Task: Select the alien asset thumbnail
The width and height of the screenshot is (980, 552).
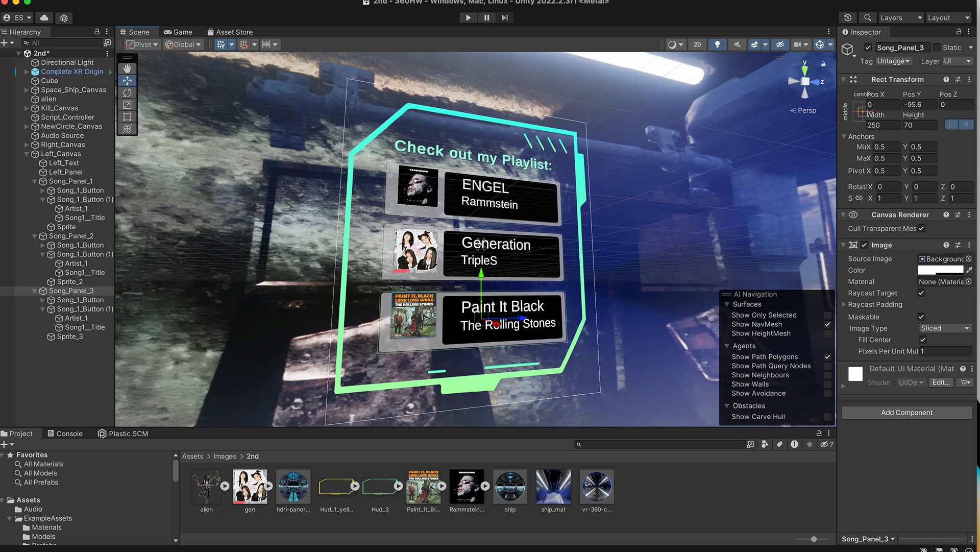Action: (x=206, y=487)
